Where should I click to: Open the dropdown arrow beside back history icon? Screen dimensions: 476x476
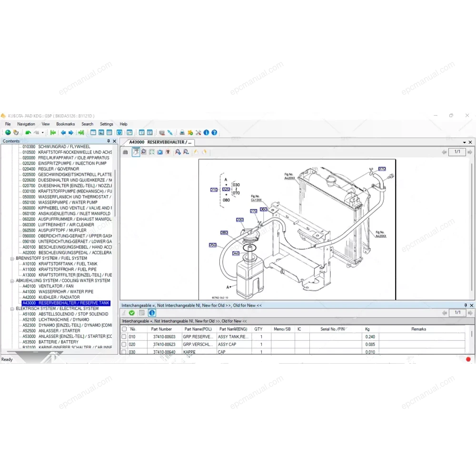(x=42, y=133)
